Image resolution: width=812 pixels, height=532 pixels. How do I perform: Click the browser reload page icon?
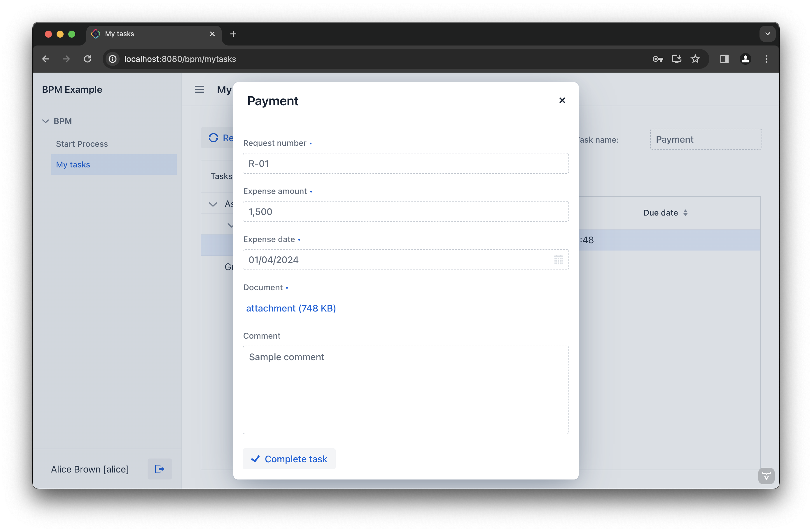(88, 59)
